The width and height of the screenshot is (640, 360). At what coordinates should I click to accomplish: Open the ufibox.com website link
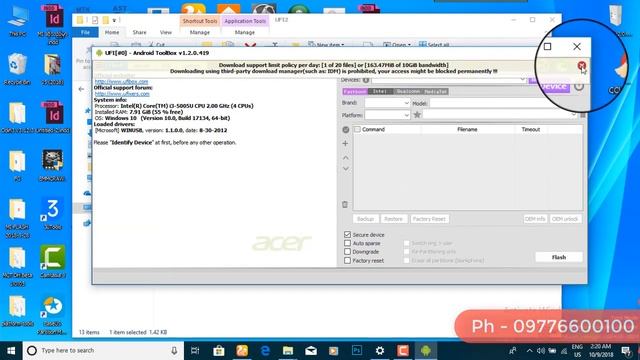tap(121, 82)
